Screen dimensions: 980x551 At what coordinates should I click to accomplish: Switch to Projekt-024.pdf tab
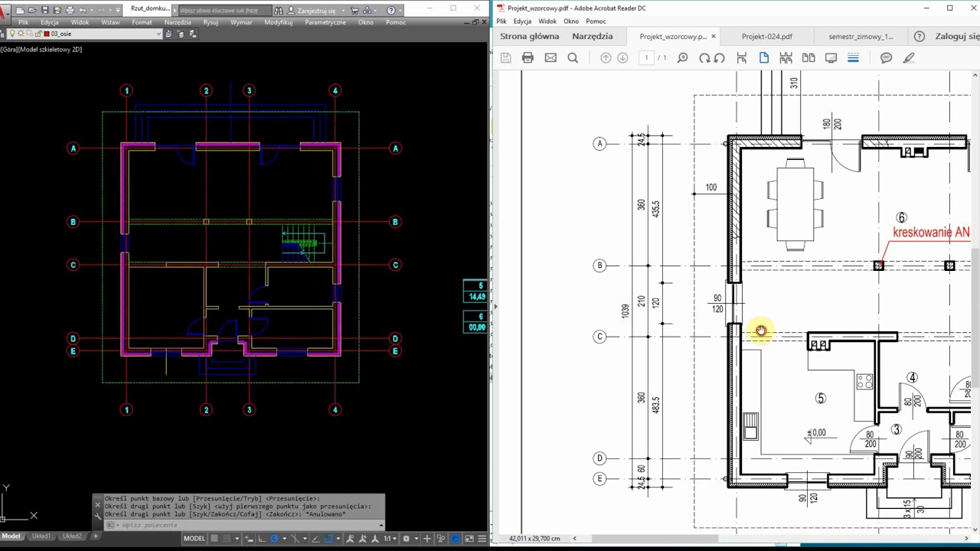click(766, 36)
